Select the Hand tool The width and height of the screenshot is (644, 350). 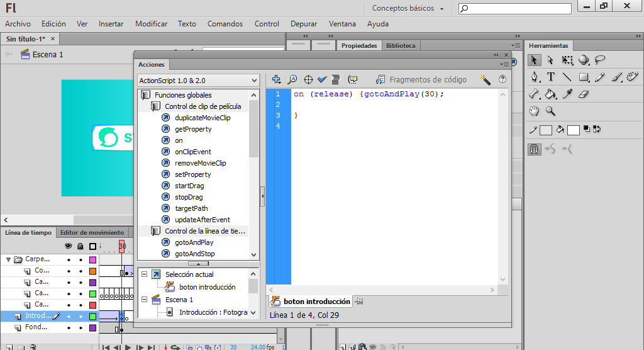click(x=534, y=111)
